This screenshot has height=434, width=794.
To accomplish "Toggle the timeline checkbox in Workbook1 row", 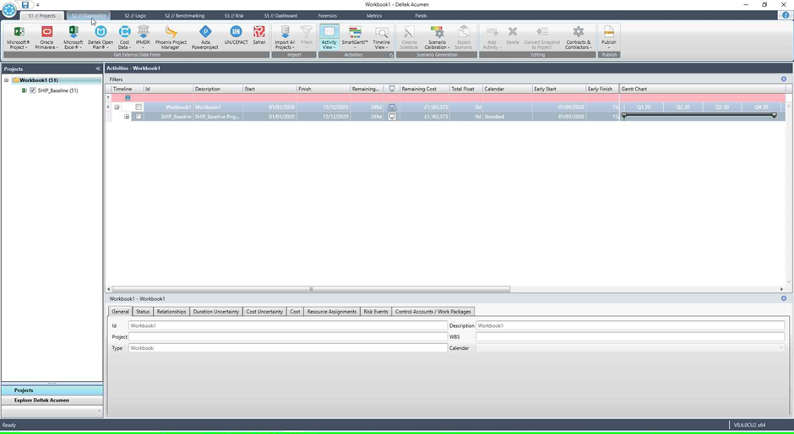I will (138, 107).
